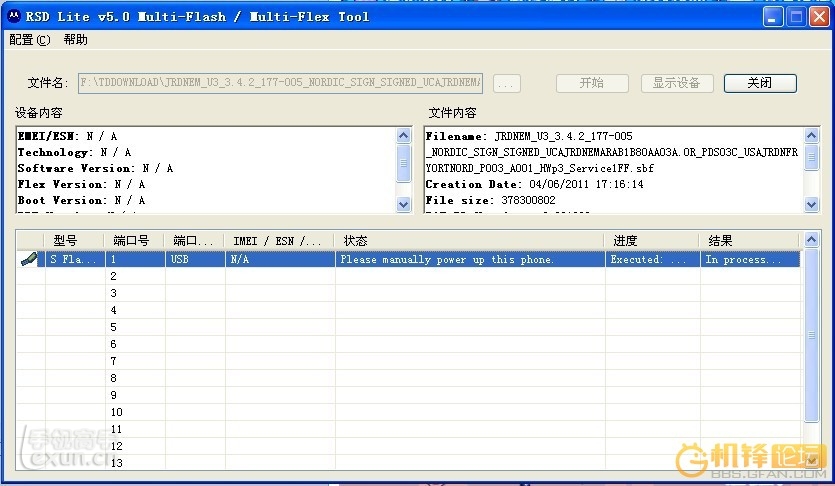Click the 'Technology: N / A' line
835x486 pixels.
74,152
